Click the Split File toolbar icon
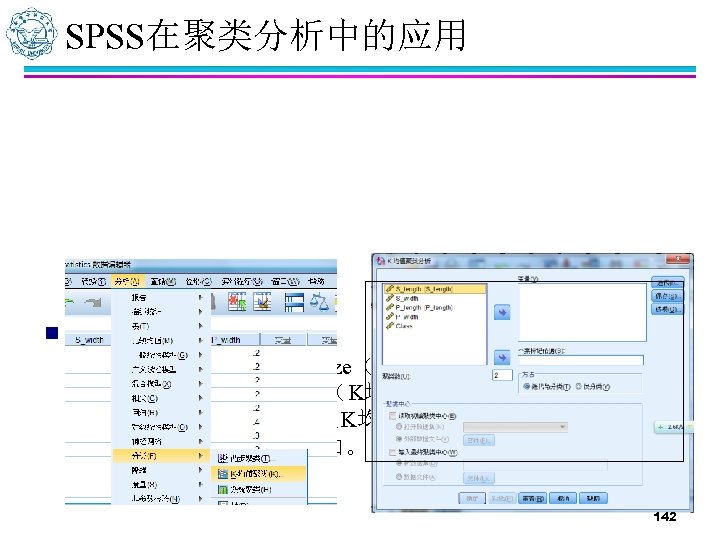Viewport: 720px width, 540px height. click(x=294, y=303)
